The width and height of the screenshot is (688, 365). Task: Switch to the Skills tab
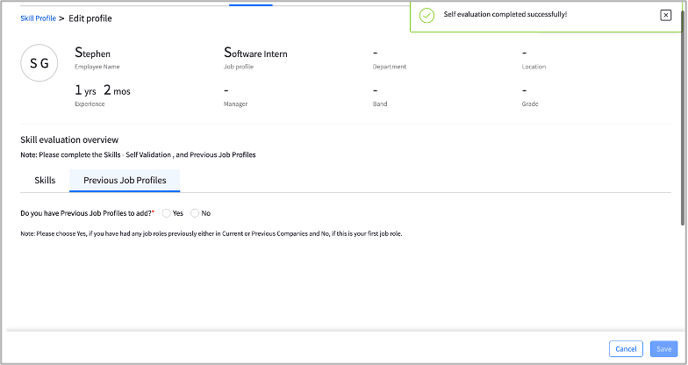[45, 180]
